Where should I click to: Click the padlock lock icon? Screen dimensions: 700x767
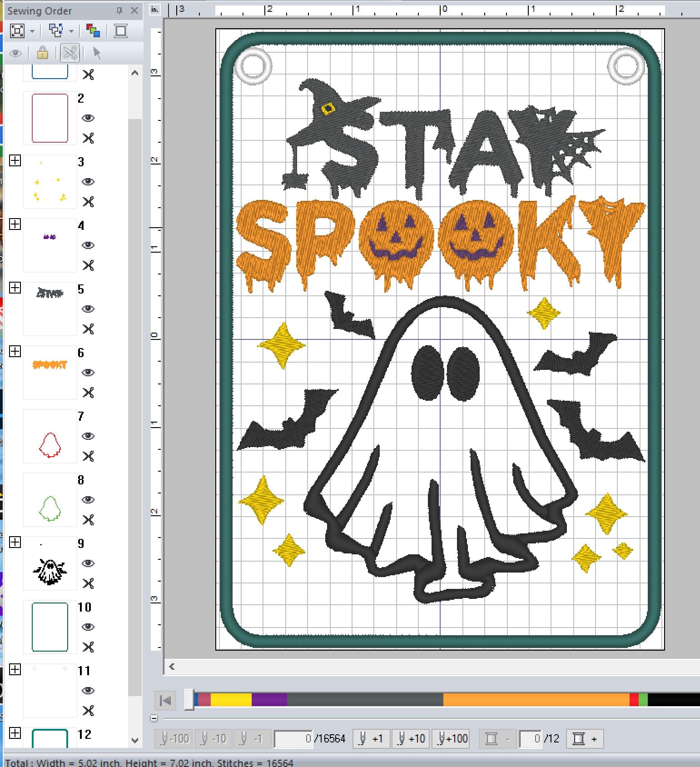pos(43,53)
